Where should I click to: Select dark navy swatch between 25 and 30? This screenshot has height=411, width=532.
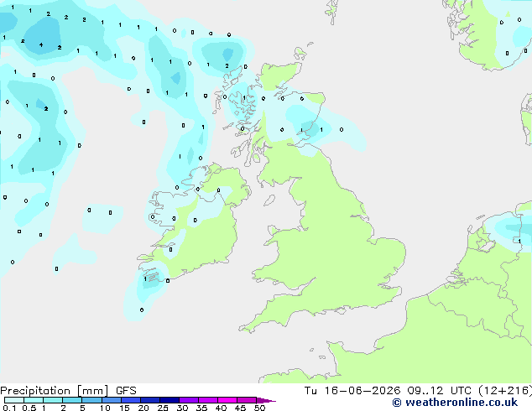169,400
